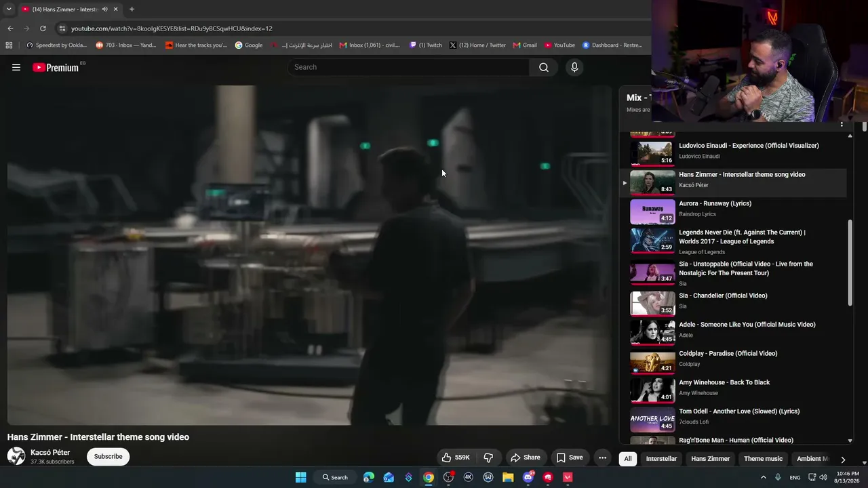Open File Explorer from taskbar
This screenshot has width=868, height=488.
508,477
